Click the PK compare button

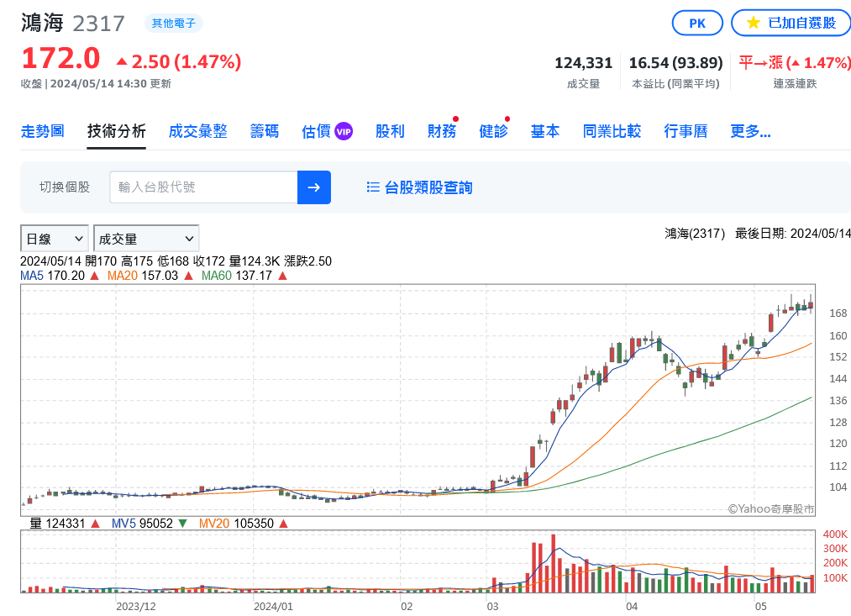coord(697,24)
